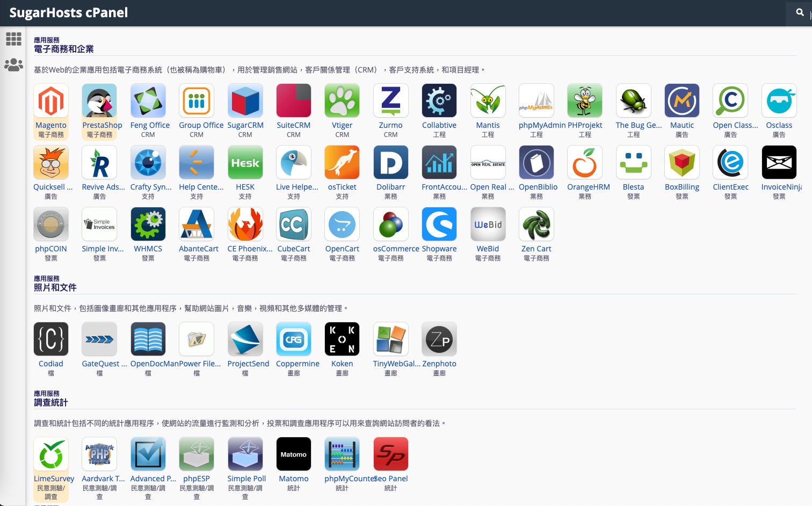This screenshot has height=506, width=812.
Task: Open the FrontAccounting chart icon
Action: (439, 162)
